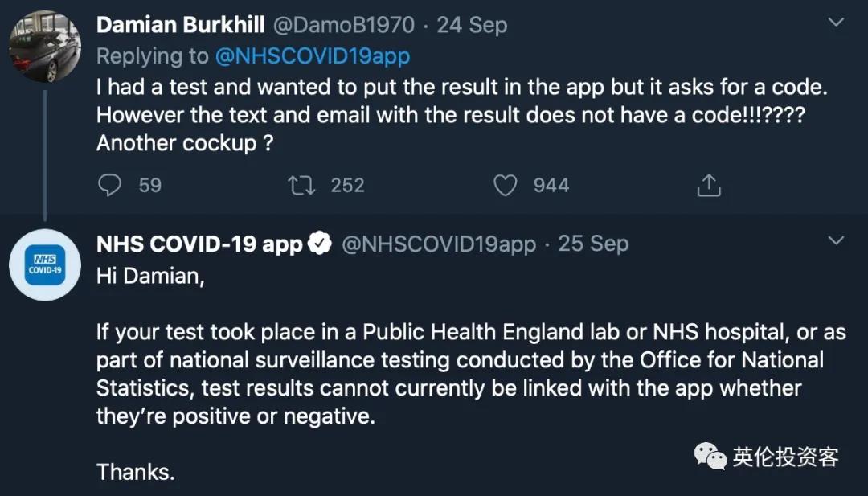Open the @DamoB1970 handle

click(343, 25)
